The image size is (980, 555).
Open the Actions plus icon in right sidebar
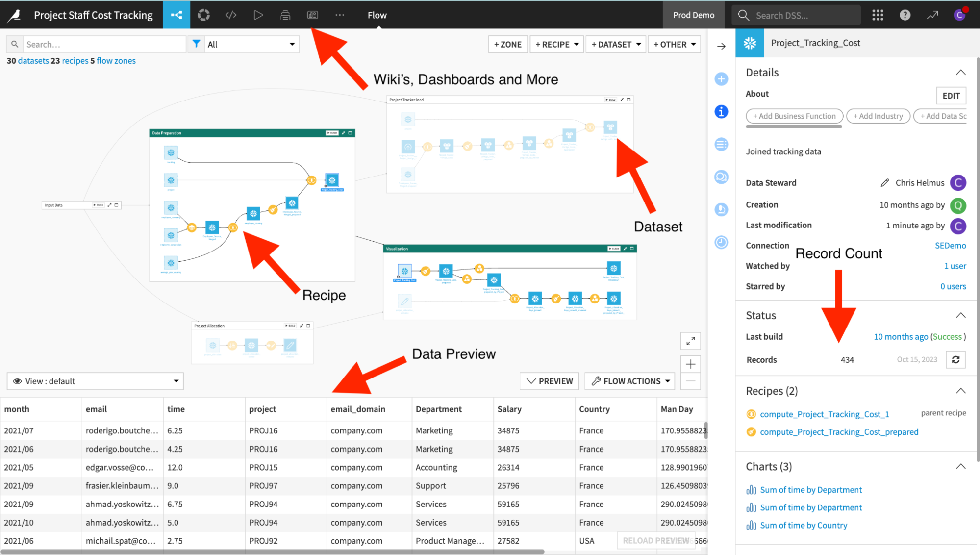pyautogui.click(x=721, y=78)
